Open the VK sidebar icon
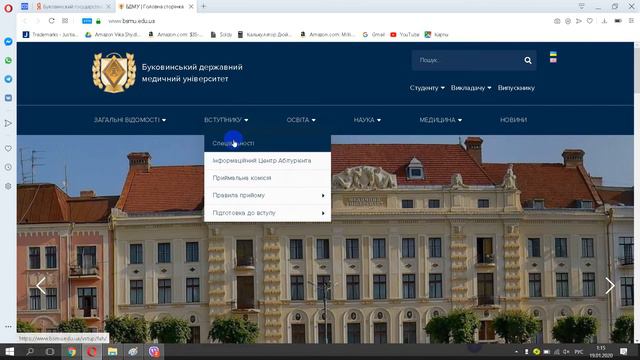Screen dimensions: 640x360 pos(8,98)
